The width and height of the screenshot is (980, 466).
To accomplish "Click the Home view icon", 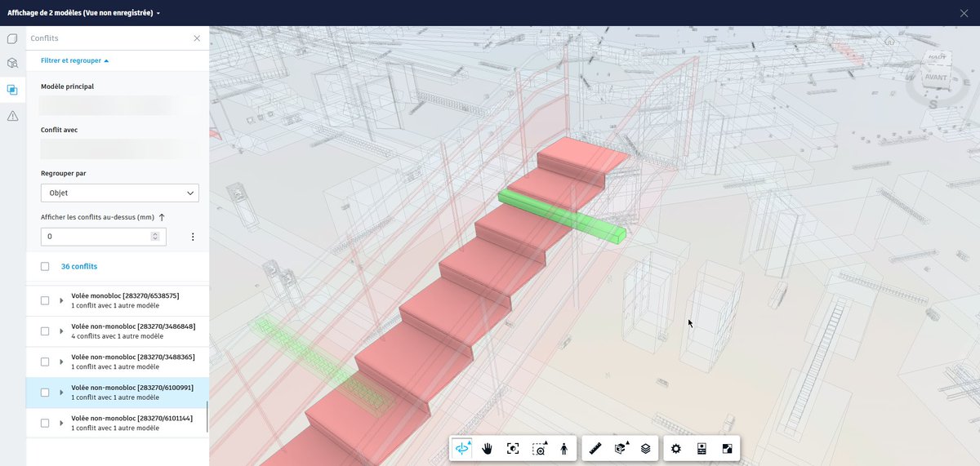I will point(889,40).
